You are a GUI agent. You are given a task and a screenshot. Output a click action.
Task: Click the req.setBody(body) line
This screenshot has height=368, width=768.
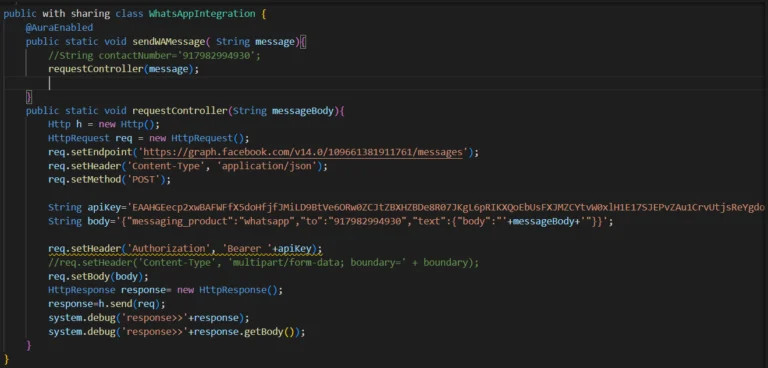click(x=98, y=276)
